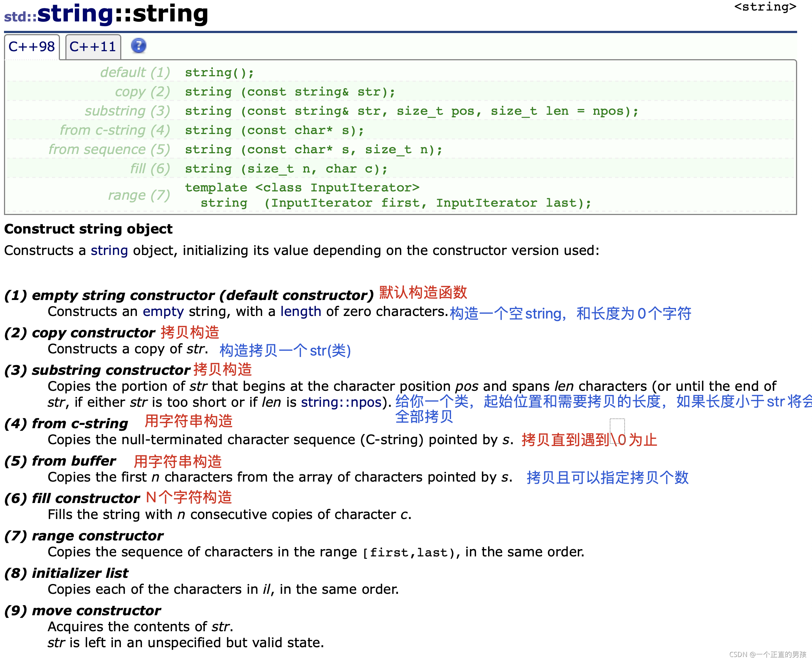Click the copy (2) constructor signature
Screen dimensions: 812x661
coord(290,92)
